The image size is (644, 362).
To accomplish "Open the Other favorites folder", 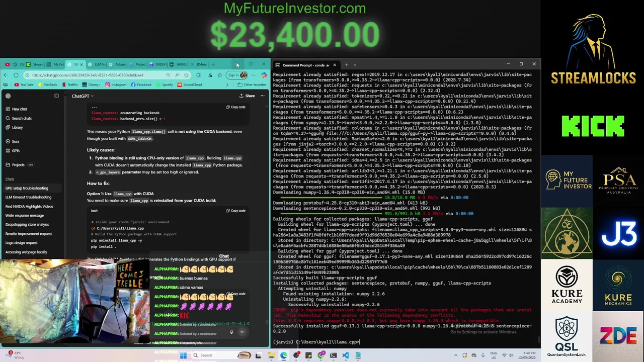I will point(252,84).
